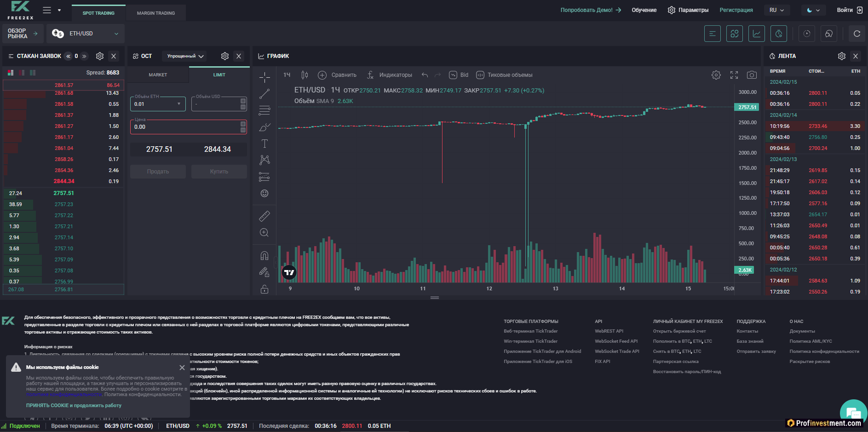Switch chart to fullscreen mode
Viewport: 868px width, 432px height.
(x=734, y=75)
